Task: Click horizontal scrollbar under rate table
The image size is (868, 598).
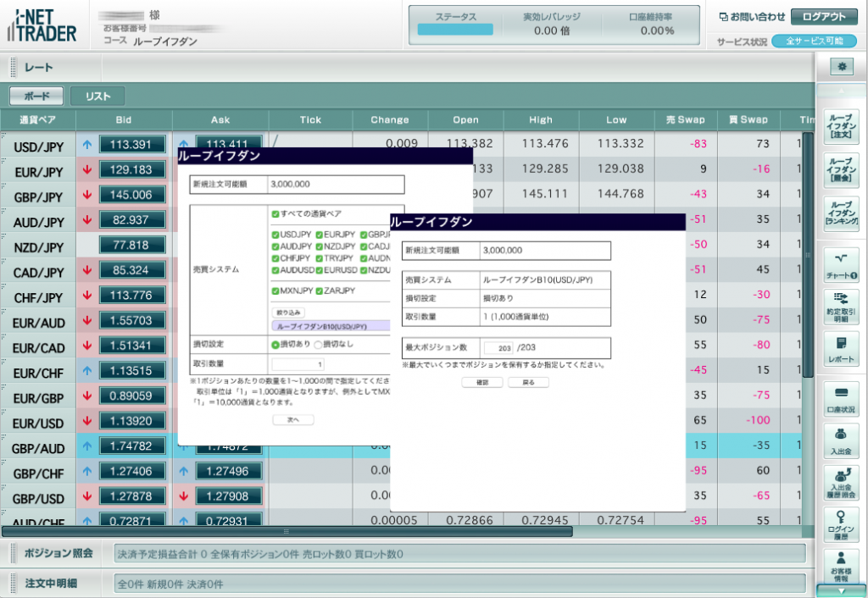Action: [x=287, y=532]
